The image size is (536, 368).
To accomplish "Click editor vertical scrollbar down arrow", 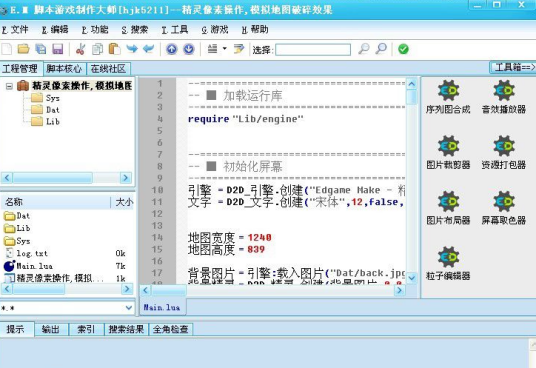I will pyautogui.click(x=412, y=278).
